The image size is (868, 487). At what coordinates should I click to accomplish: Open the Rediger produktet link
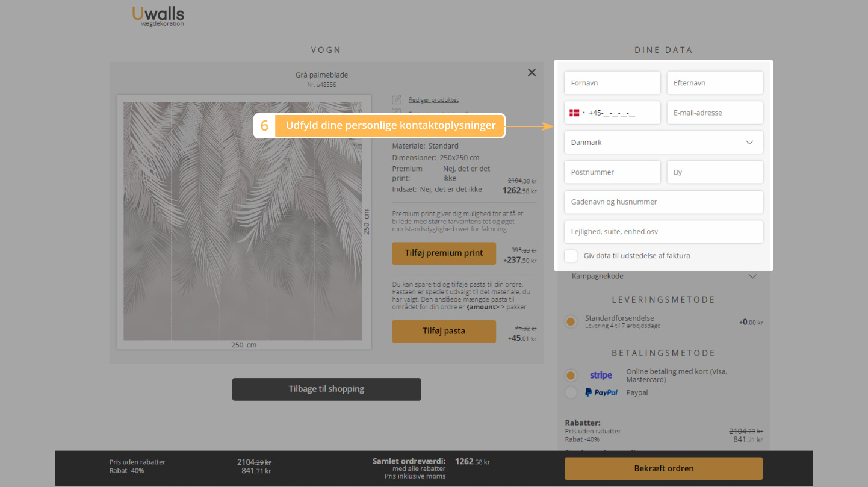pyautogui.click(x=433, y=100)
